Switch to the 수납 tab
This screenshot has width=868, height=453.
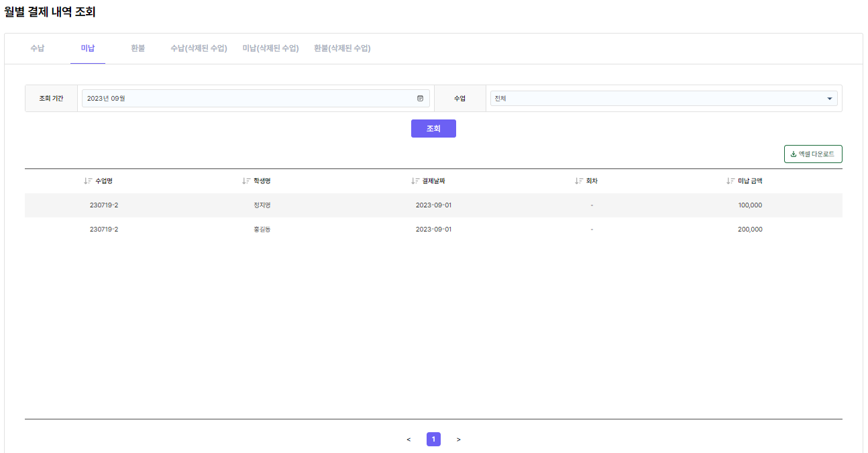[38, 48]
